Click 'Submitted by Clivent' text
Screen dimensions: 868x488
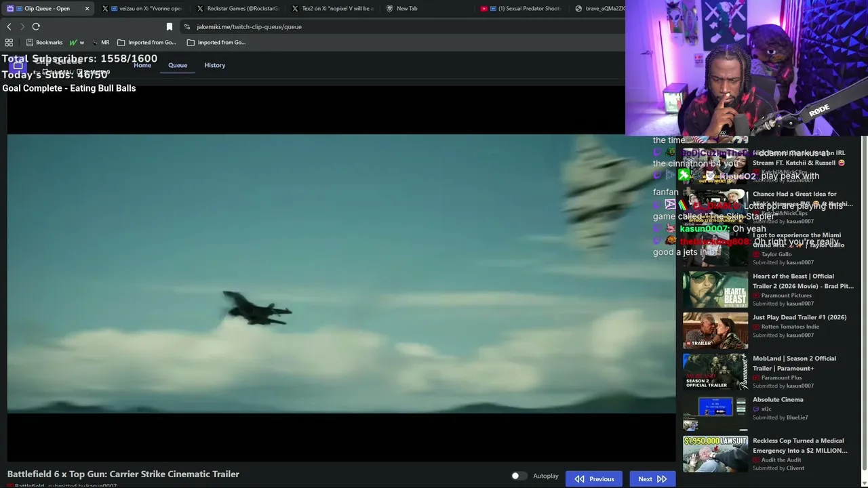click(x=778, y=468)
